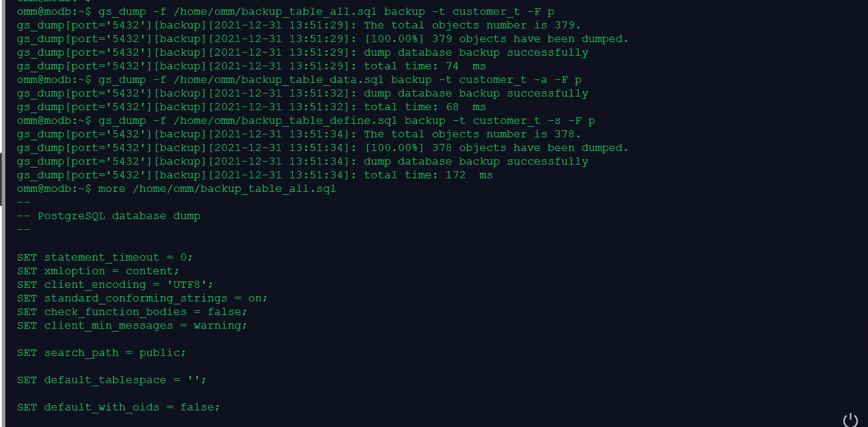Viewport: 868px width, 427px height.
Task: Click the 'SET client_min_messages = warning;' line
Action: pyautogui.click(x=133, y=325)
